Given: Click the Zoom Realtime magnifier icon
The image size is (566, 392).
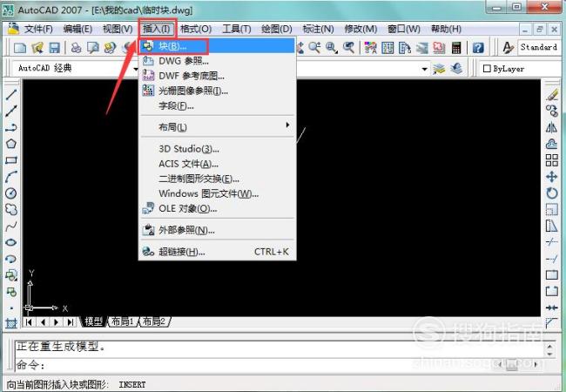Looking at the screenshot, I should (x=314, y=48).
